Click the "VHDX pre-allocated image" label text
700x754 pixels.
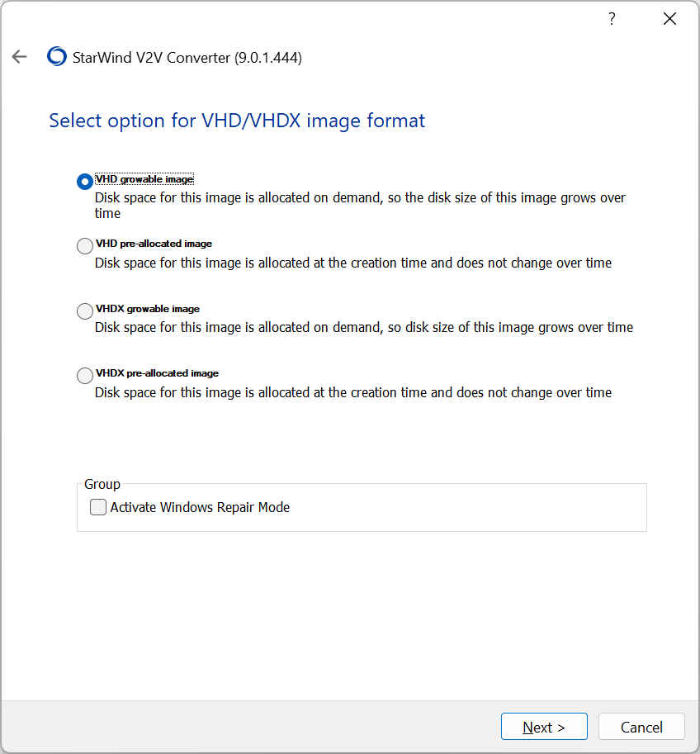(x=157, y=373)
